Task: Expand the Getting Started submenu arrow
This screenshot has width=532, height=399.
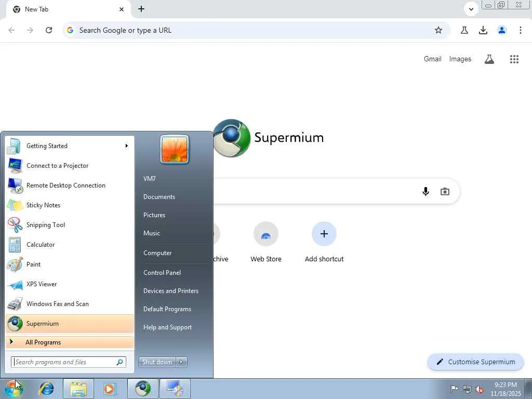Action: click(127, 146)
